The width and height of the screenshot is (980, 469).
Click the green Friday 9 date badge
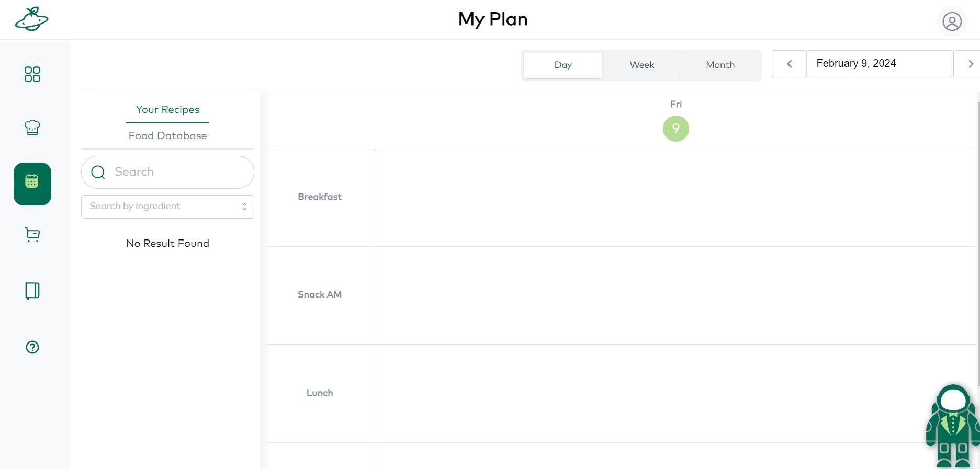point(675,128)
